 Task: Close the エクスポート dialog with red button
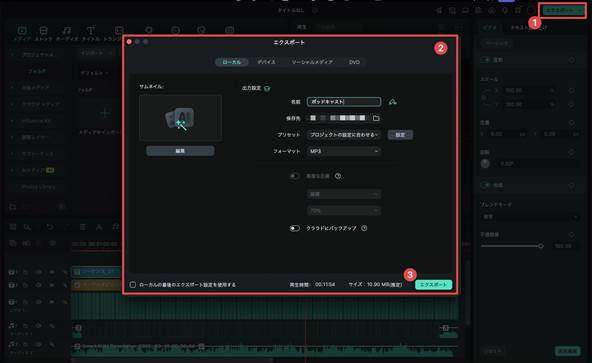coord(129,42)
